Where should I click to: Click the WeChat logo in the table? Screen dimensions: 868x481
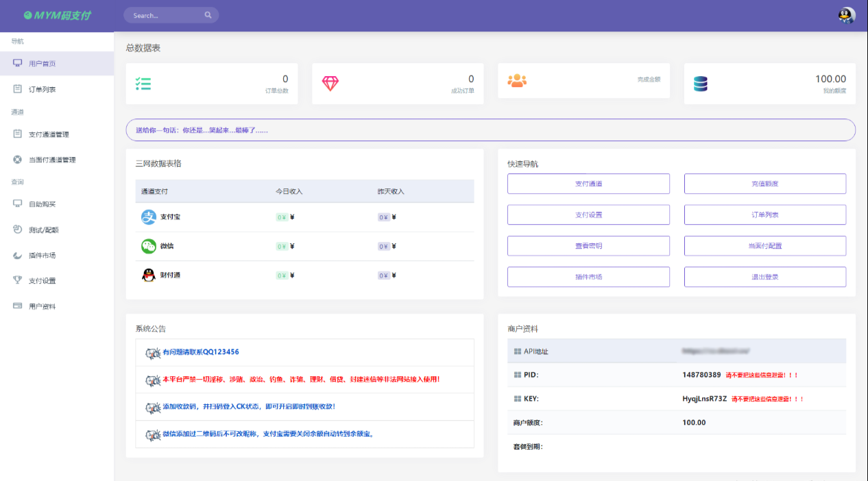pyautogui.click(x=149, y=246)
